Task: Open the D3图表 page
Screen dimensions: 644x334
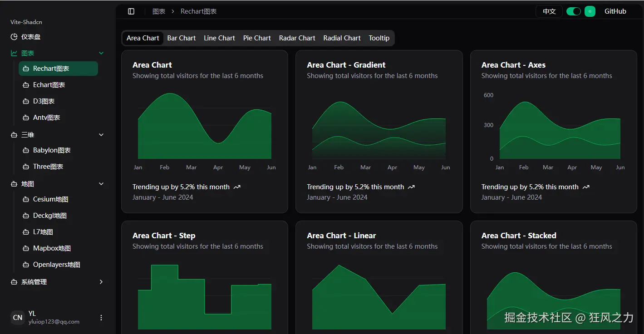Action: (58, 101)
